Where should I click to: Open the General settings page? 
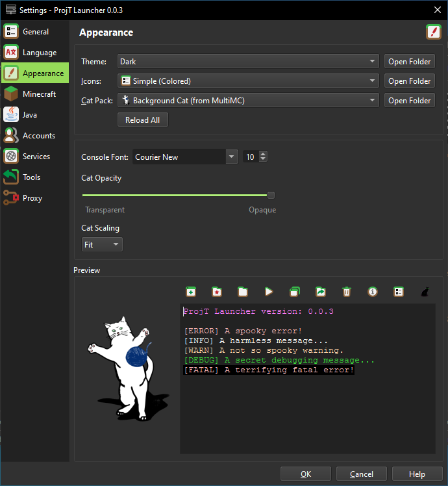(35, 32)
